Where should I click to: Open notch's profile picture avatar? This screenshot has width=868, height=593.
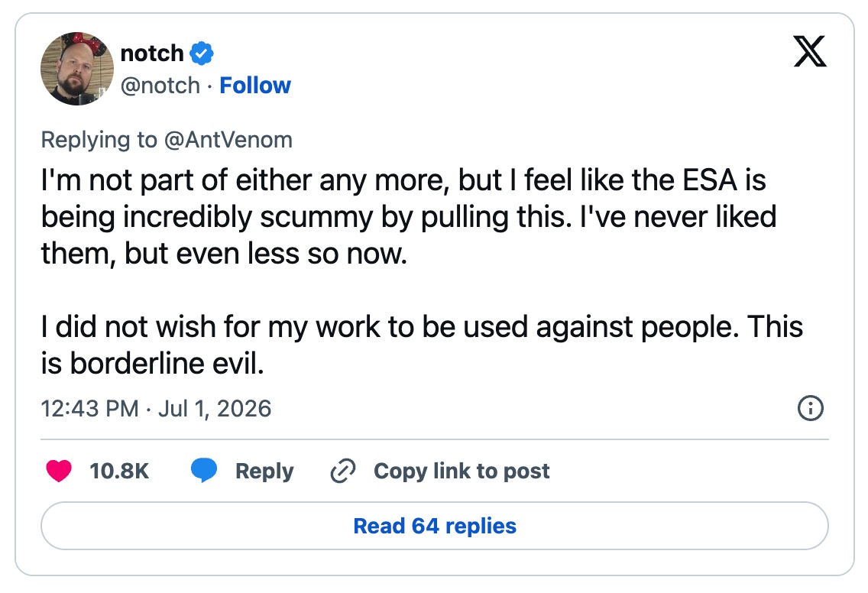(x=77, y=69)
